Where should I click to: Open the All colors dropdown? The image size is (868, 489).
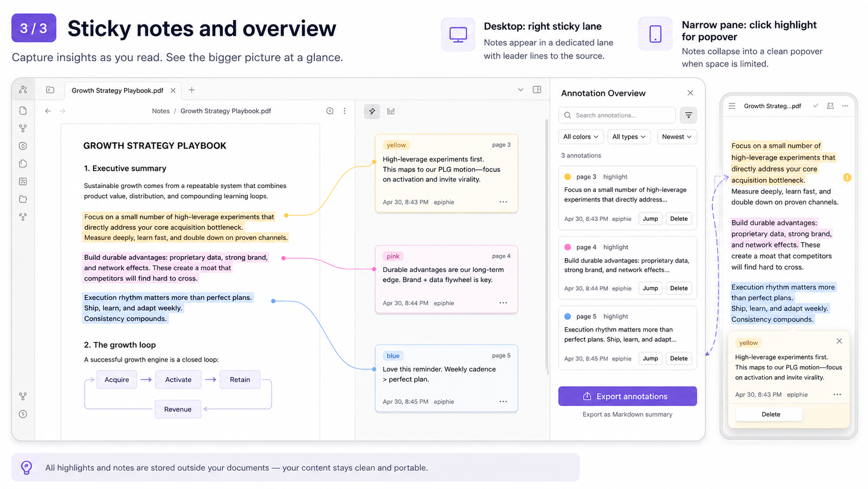581,137
